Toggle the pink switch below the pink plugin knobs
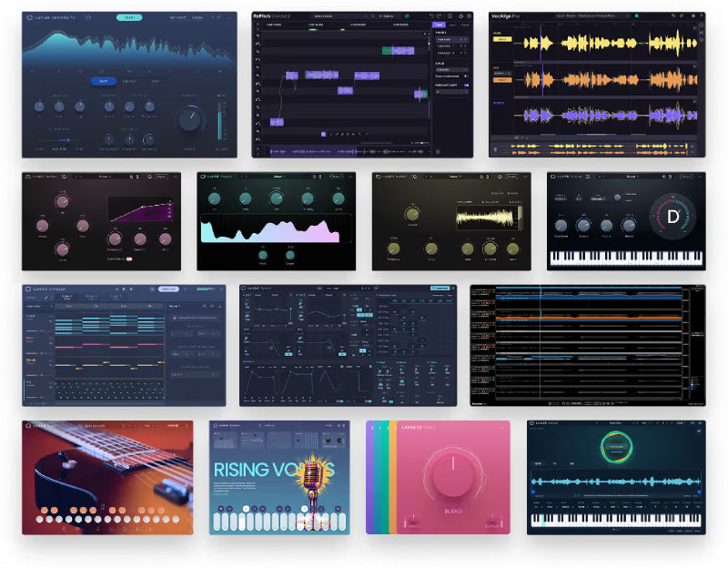728x568 pixels. pos(129,259)
